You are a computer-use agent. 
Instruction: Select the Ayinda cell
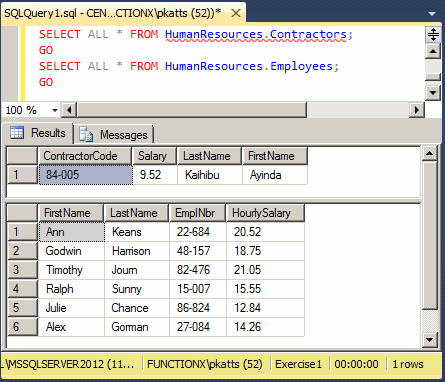[x=275, y=175]
